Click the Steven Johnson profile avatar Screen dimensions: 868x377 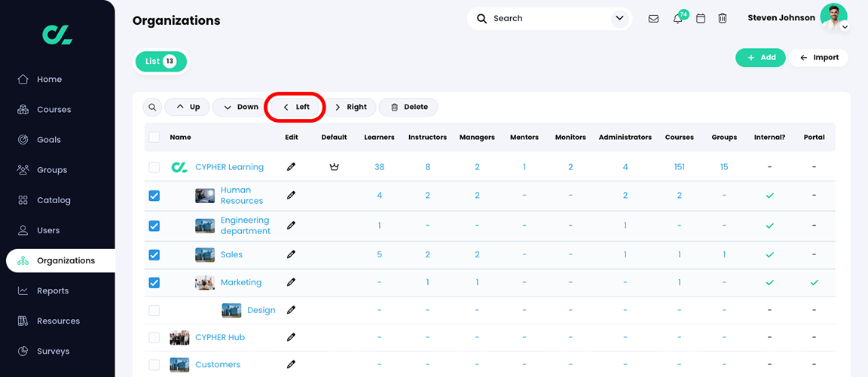point(833,17)
